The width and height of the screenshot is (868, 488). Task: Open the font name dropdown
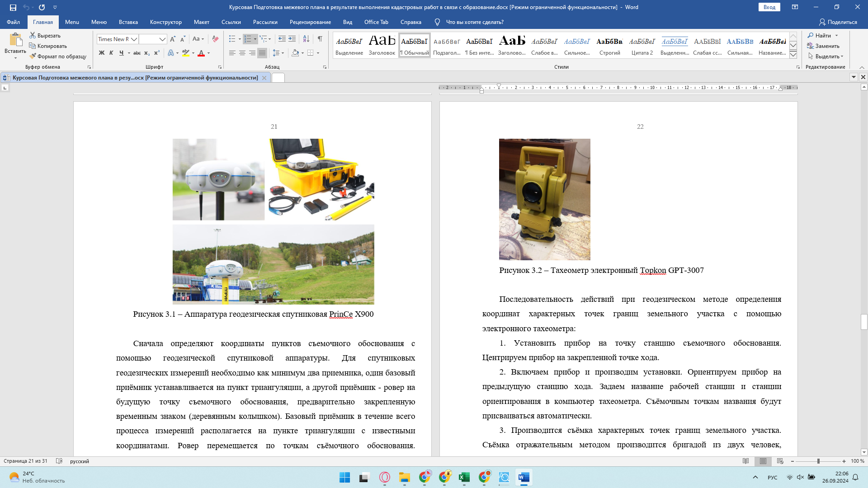[134, 39]
